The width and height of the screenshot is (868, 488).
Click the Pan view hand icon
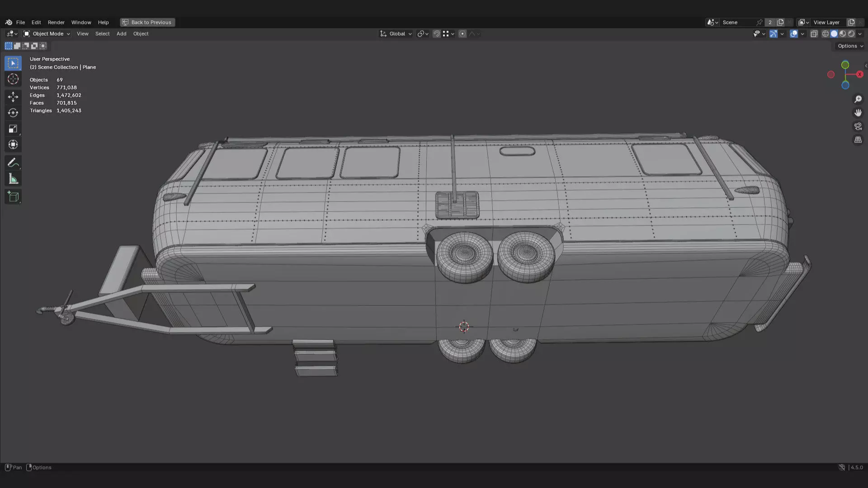(858, 113)
